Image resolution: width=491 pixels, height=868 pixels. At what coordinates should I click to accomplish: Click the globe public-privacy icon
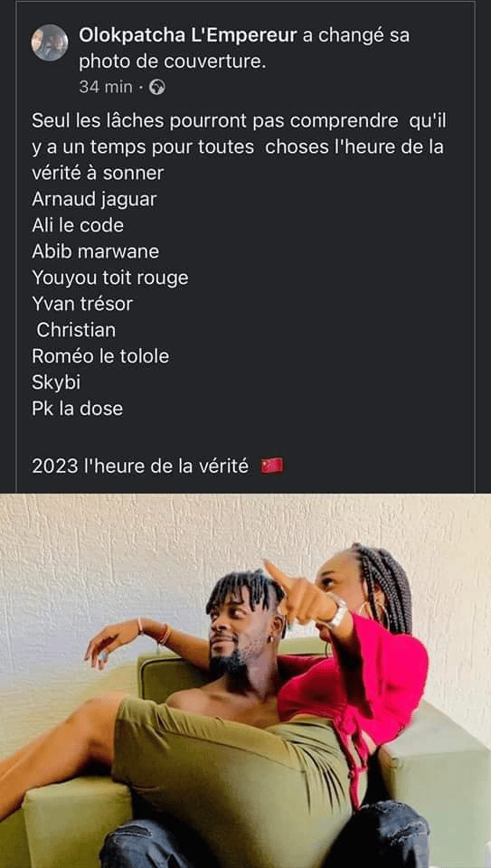click(157, 88)
